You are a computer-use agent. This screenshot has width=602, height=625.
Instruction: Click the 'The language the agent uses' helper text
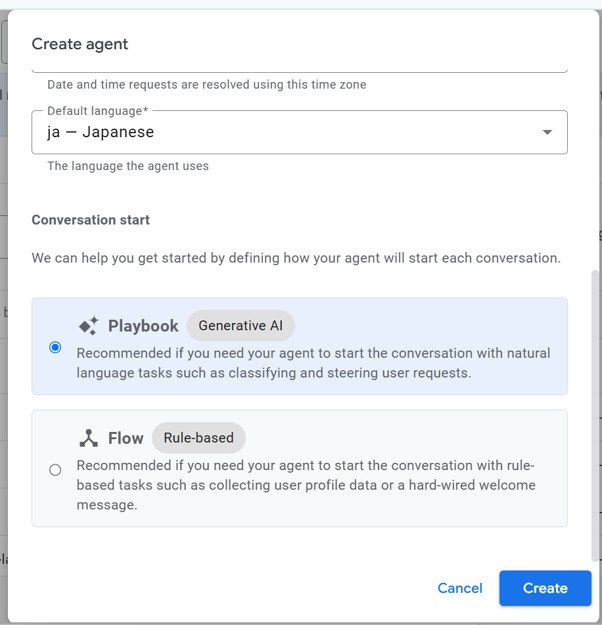(128, 166)
